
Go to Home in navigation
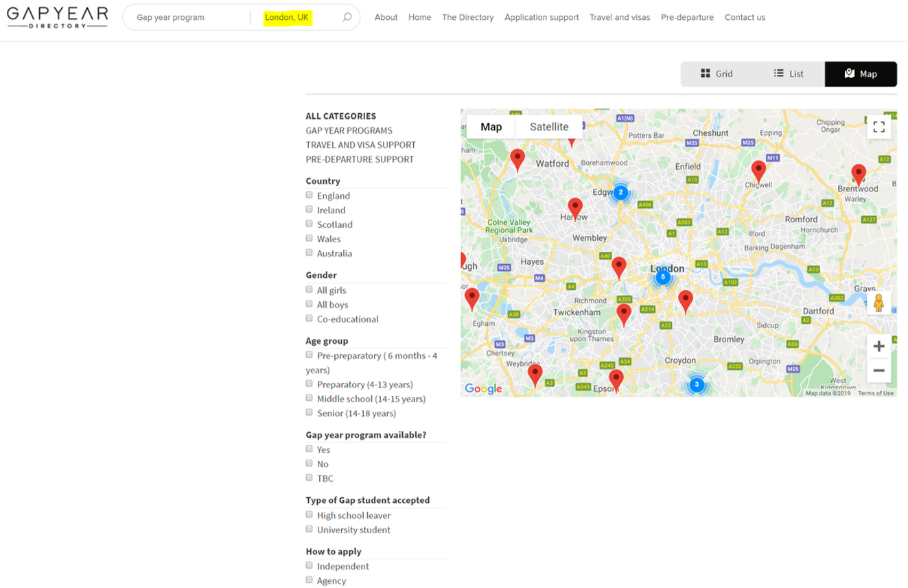click(x=419, y=18)
